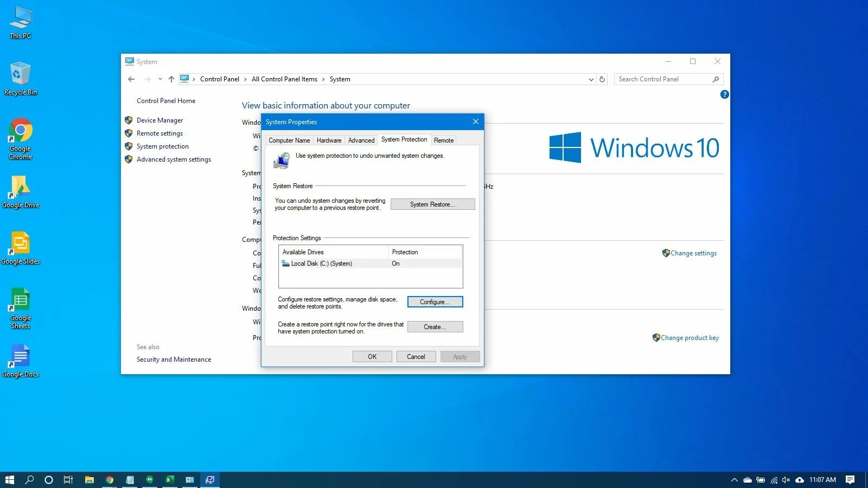Open the recent locations dropdown arrow
868x488 pixels.
[160, 79]
